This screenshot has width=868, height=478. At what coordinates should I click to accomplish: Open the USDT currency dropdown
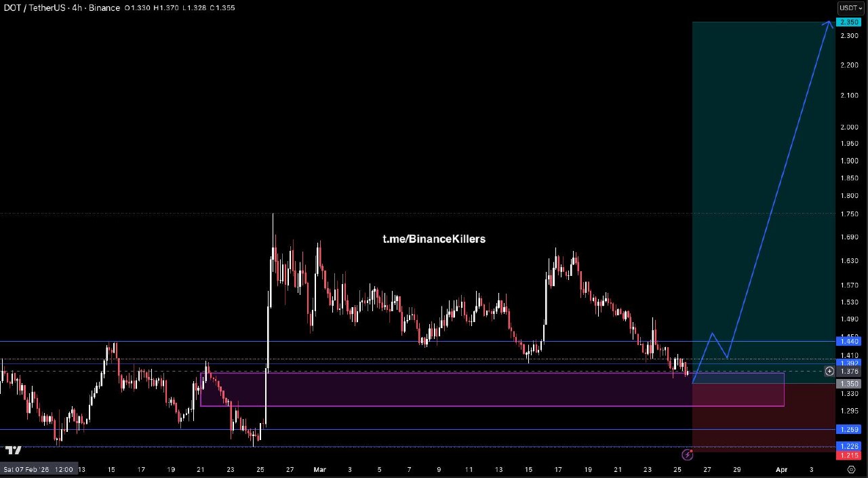[x=850, y=8]
